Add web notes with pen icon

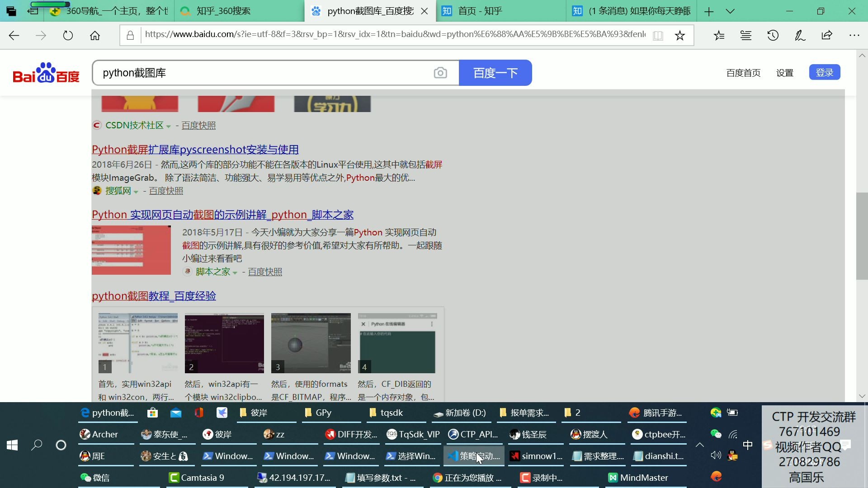point(800,35)
